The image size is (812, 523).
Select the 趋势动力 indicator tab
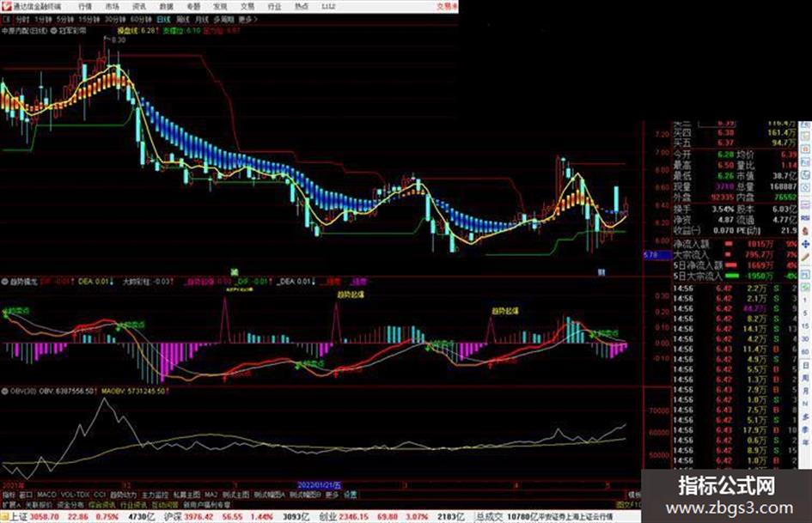(124, 495)
